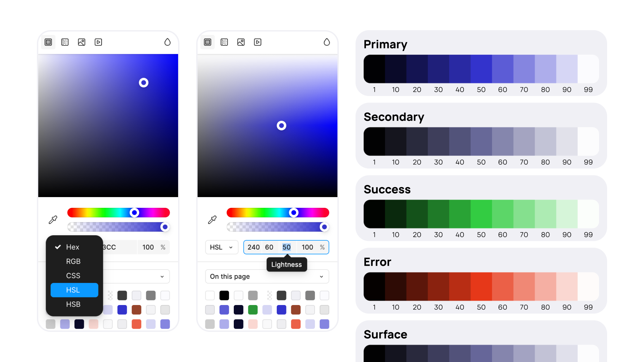The height and width of the screenshot is (362, 644).
Task: Choose video fill icon in left picker
Action: click(x=98, y=42)
